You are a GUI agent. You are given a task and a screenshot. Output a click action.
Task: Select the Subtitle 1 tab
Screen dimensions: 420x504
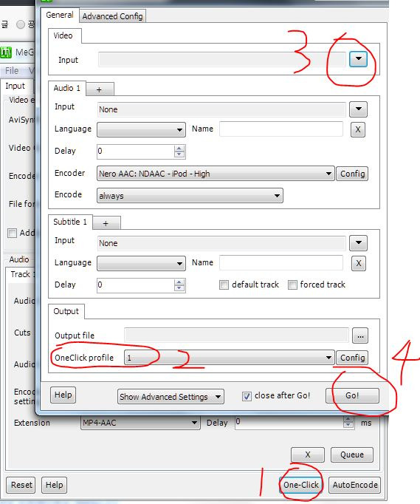tap(70, 222)
